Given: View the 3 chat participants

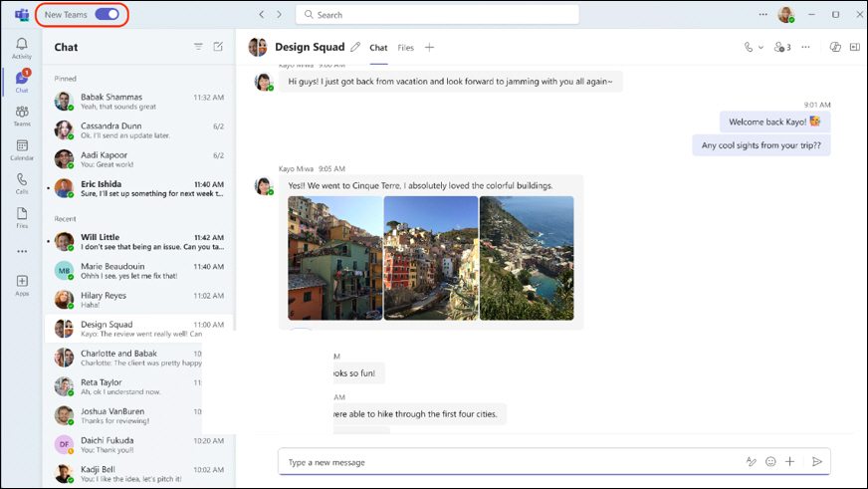Looking at the screenshot, I should [782, 47].
